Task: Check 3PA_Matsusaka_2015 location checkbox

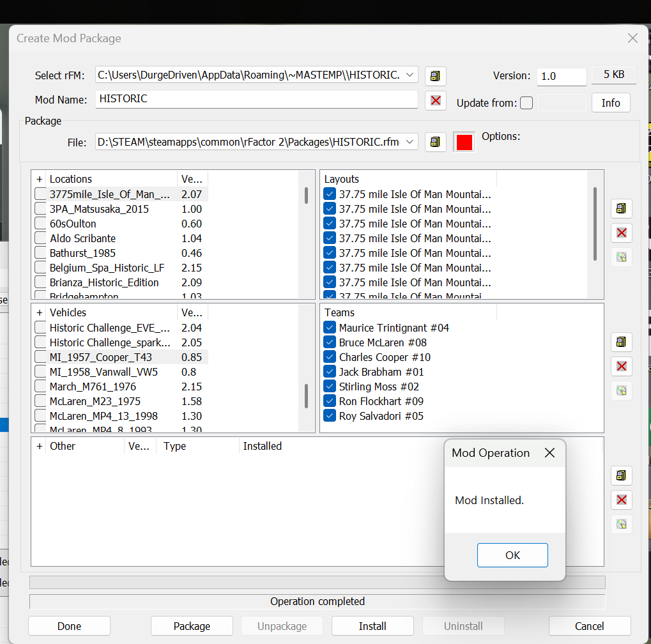Action: pos(40,209)
